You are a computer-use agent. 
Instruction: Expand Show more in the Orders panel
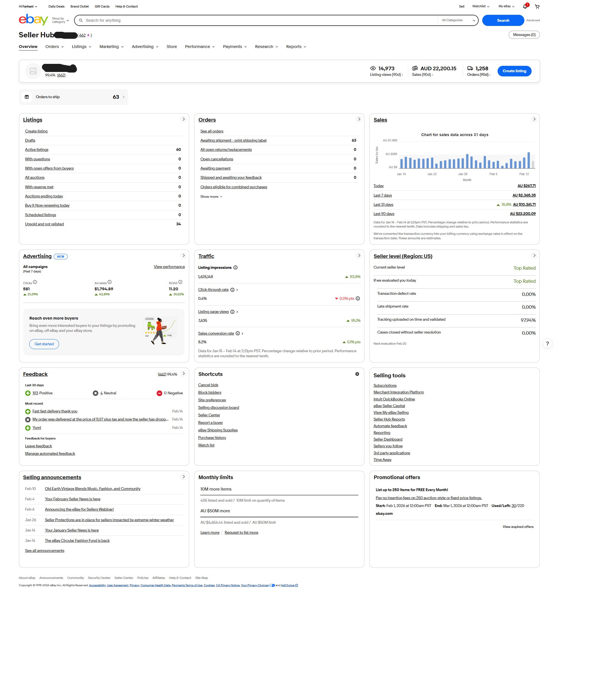pyautogui.click(x=211, y=196)
